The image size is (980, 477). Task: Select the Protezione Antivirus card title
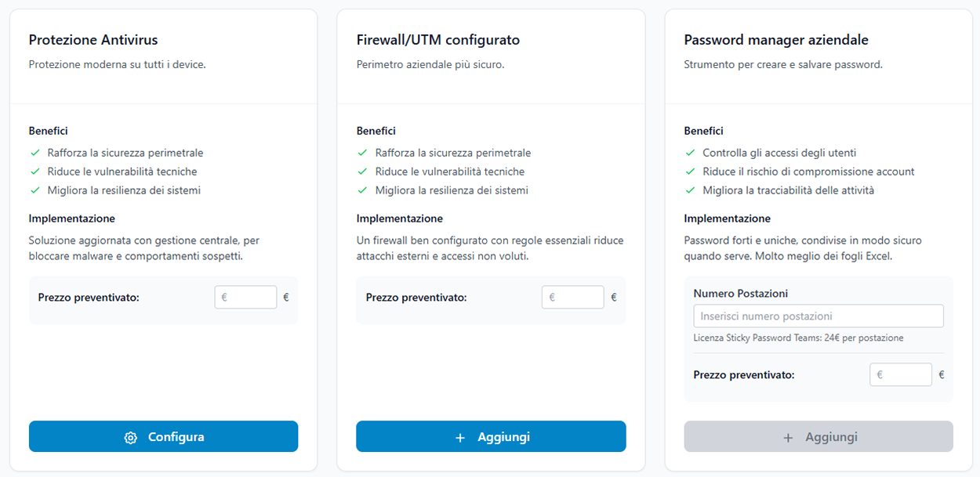pyautogui.click(x=93, y=40)
